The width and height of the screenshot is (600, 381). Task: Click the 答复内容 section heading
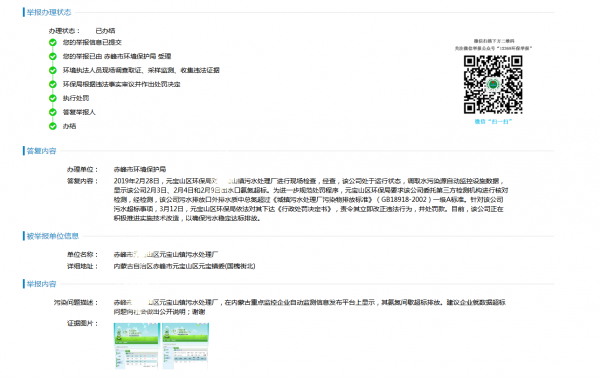click(41, 151)
